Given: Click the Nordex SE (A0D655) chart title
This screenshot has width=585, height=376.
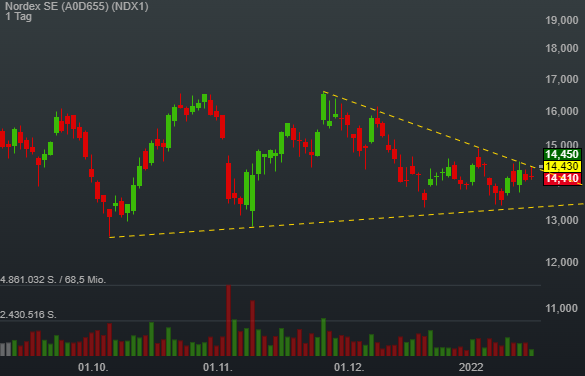Looking at the screenshot, I should (77, 6).
